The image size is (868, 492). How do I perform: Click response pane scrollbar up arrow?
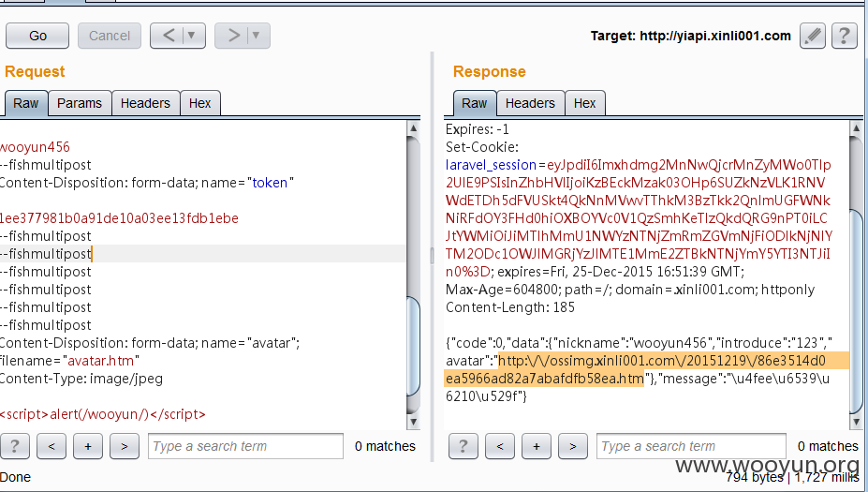click(856, 128)
